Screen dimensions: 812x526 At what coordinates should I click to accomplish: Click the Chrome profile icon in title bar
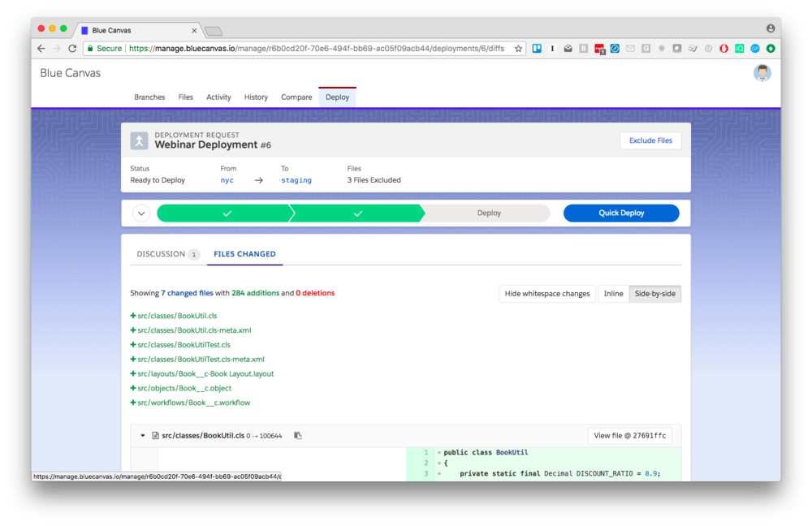771,28
